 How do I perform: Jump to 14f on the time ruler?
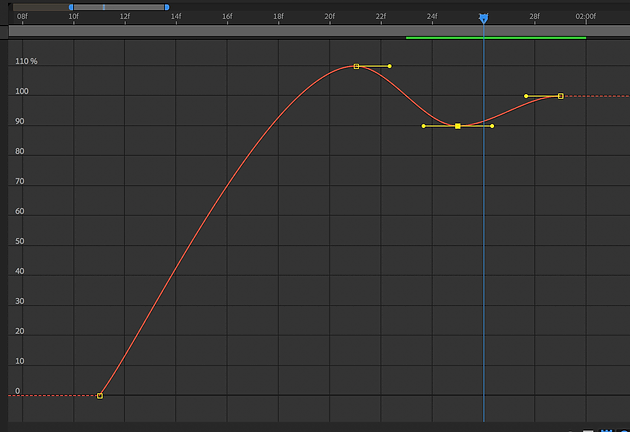pyautogui.click(x=176, y=16)
